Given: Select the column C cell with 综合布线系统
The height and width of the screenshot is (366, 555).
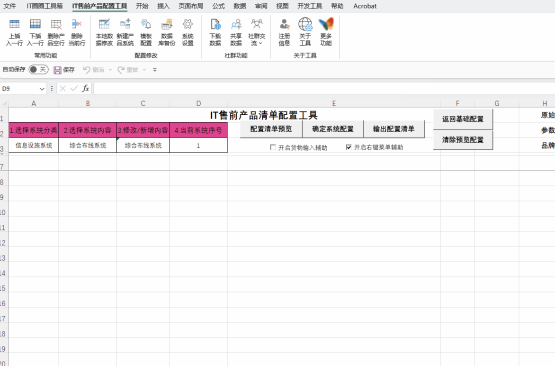Looking at the screenshot, I should point(143,145).
